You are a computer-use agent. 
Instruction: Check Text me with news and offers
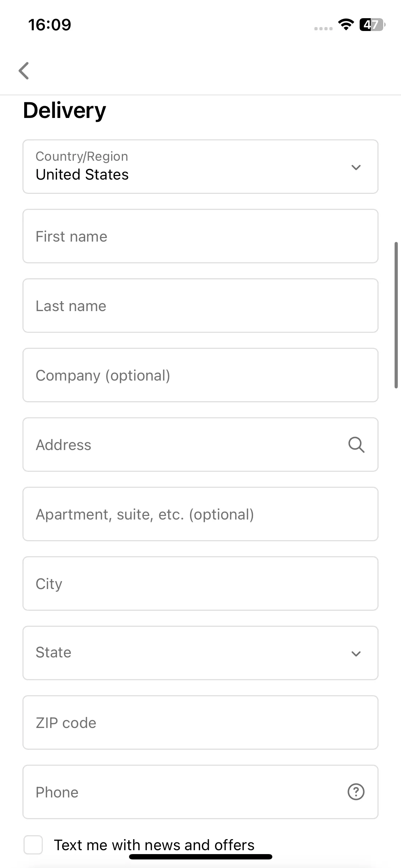(33, 845)
